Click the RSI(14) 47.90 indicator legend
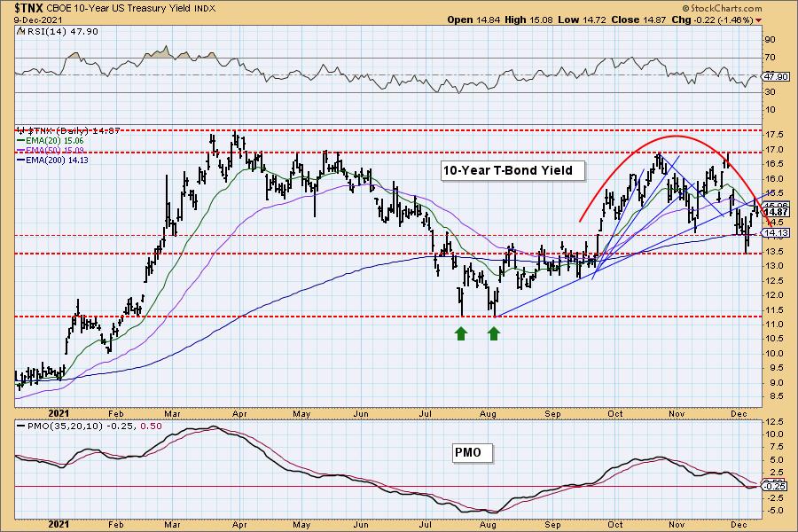The width and height of the screenshot is (798, 532). (58, 32)
